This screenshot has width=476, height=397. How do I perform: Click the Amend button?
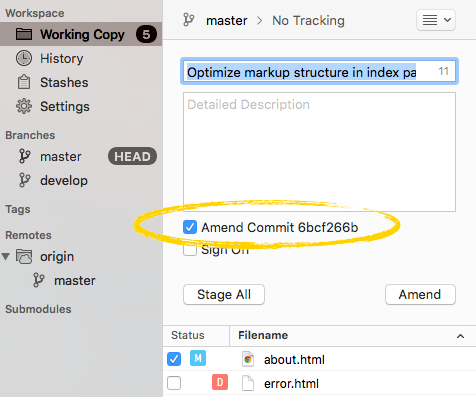click(420, 294)
